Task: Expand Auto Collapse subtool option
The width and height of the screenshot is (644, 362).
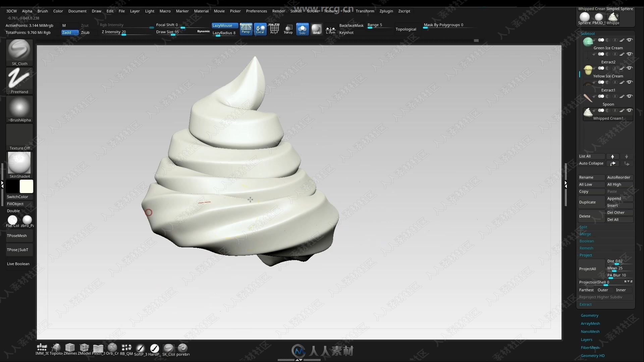Action: 591,163
